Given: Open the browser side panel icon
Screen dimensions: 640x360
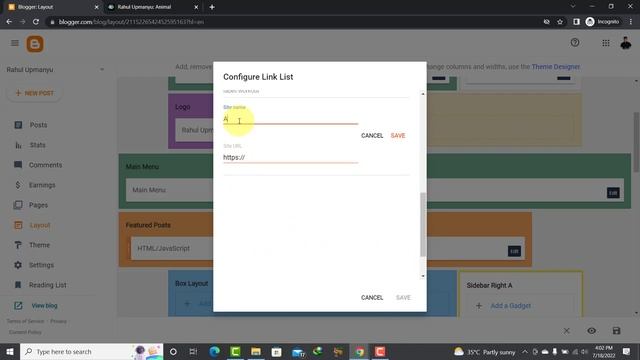Looking at the screenshot, I should pyautogui.click(x=576, y=22).
